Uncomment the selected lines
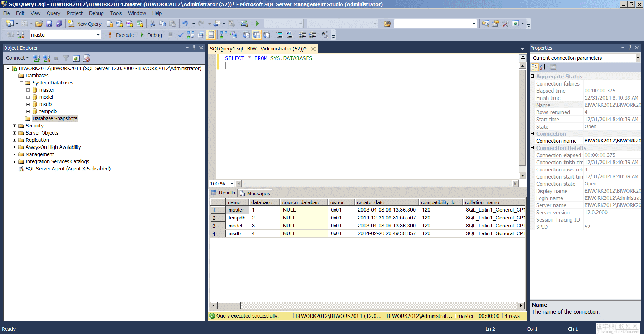This screenshot has height=334, width=644. point(289,35)
